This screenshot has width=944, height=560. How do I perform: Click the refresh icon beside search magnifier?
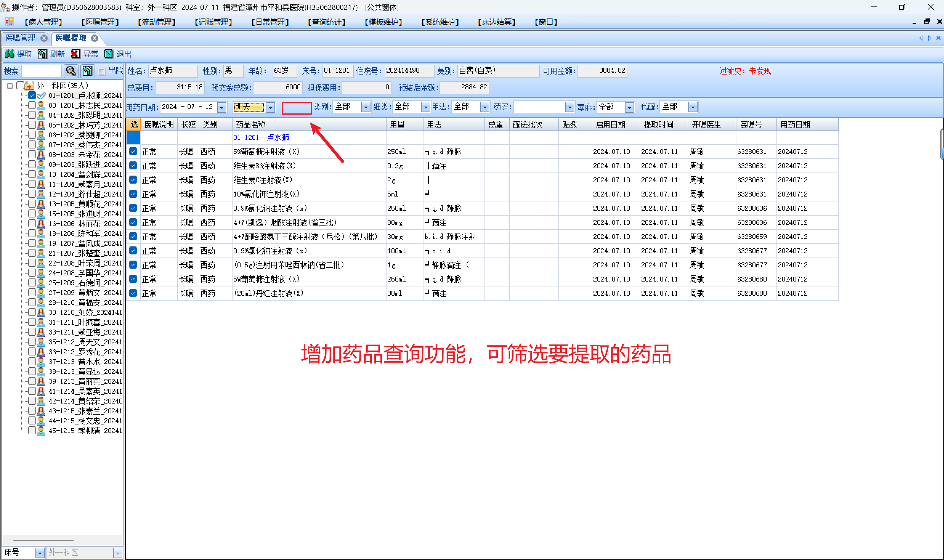[87, 71]
